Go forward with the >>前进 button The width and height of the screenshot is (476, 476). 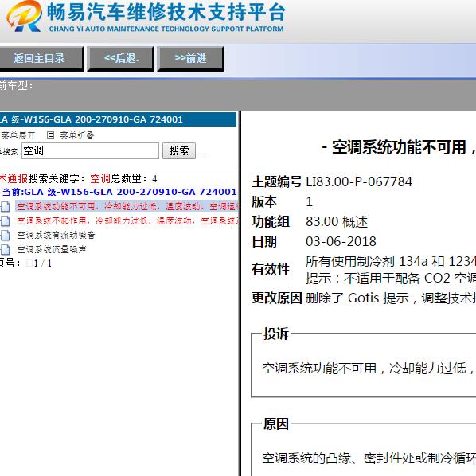[x=190, y=59]
